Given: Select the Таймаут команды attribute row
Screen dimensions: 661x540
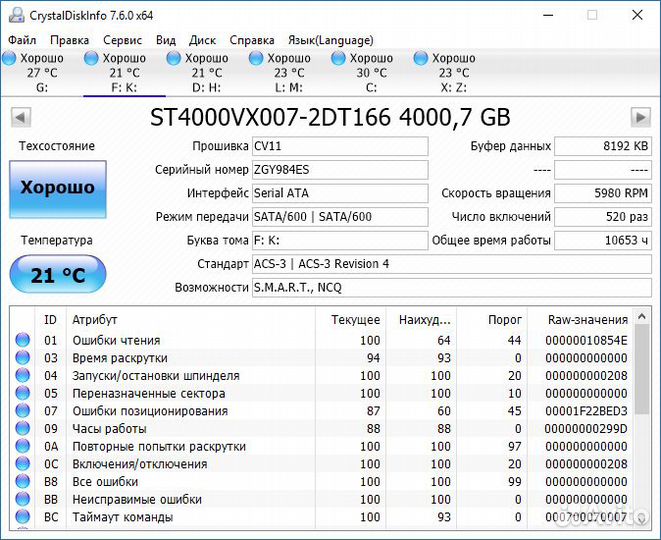Looking at the screenshot, I should pyautogui.click(x=322, y=517).
